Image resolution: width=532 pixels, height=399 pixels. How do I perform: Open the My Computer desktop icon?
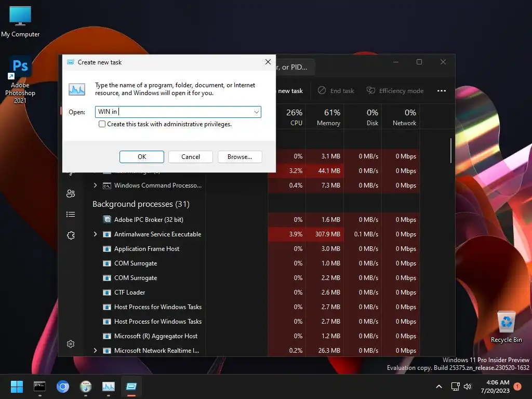(20, 21)
